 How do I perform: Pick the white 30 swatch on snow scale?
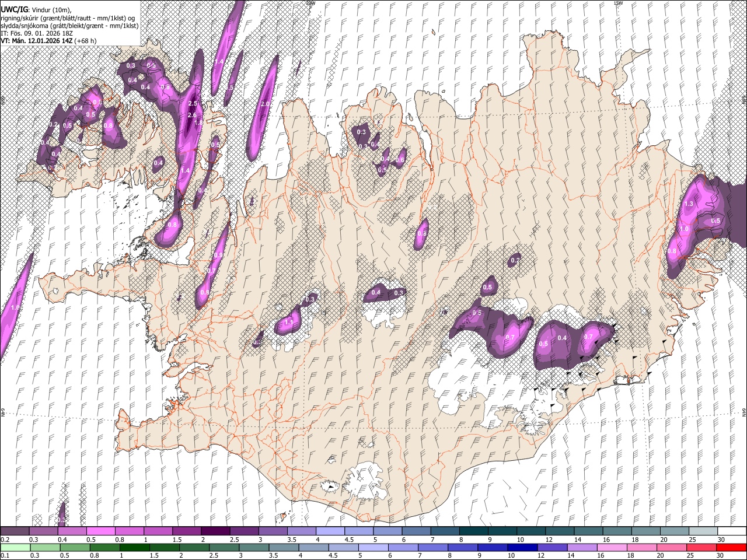(x=732, y=531)
